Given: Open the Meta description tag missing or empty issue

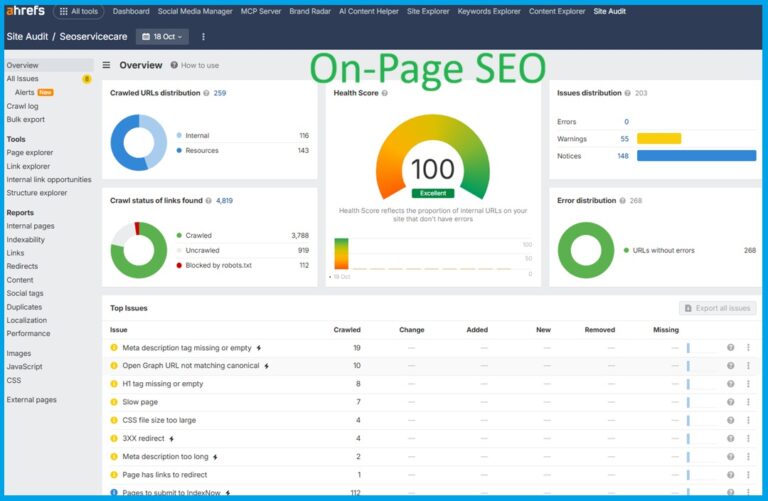Looking at the screenshot, I should point(187,348).
